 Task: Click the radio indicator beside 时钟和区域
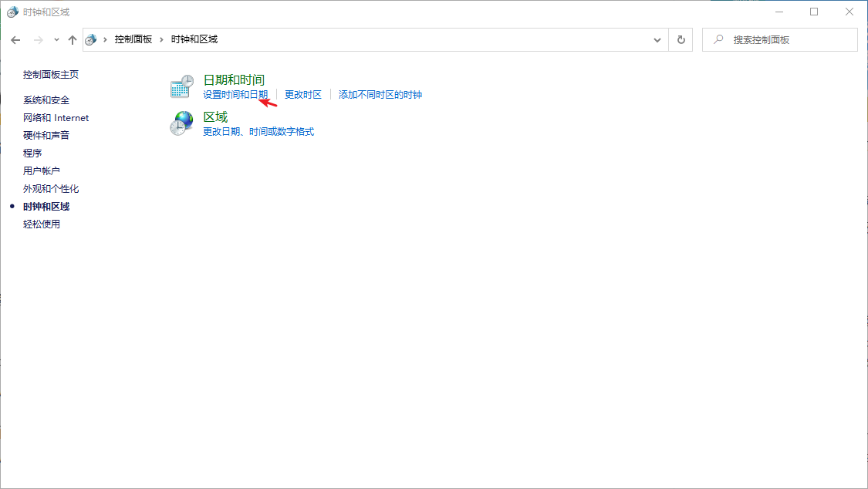tap(12, 206)
